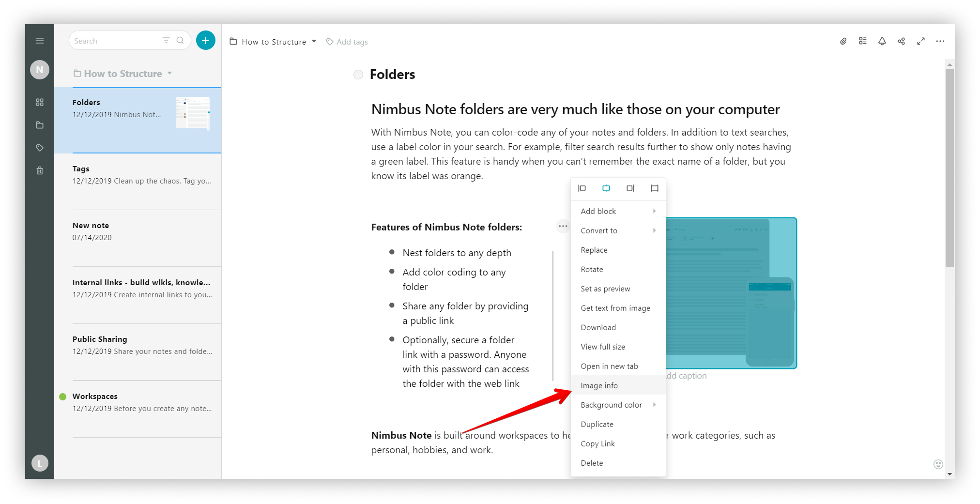This screenshot has height=504, width=980.
Task: Choose Open in new tab
Action: [x=618, y=366]
